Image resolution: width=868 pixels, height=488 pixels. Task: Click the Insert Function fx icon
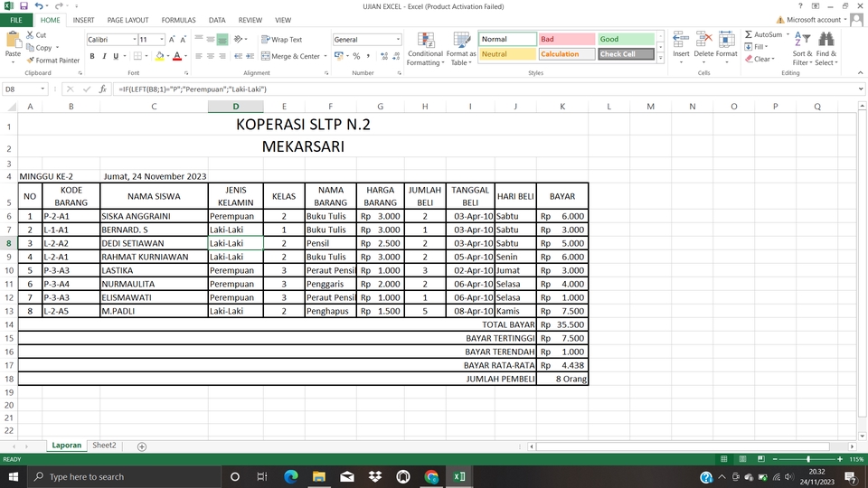[x=102, y=89]
